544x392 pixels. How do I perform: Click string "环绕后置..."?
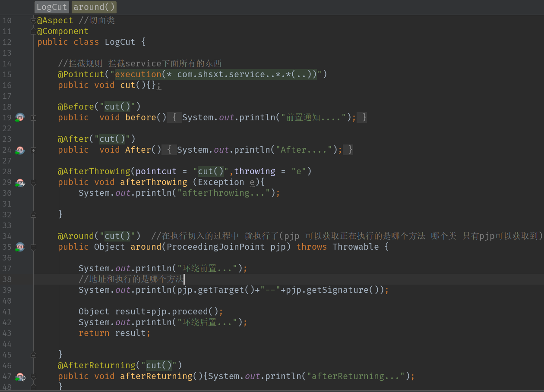click(207, 322)
